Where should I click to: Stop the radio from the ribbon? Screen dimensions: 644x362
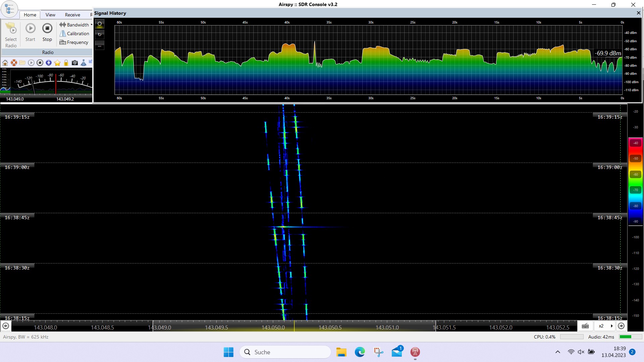coord(47,33)
